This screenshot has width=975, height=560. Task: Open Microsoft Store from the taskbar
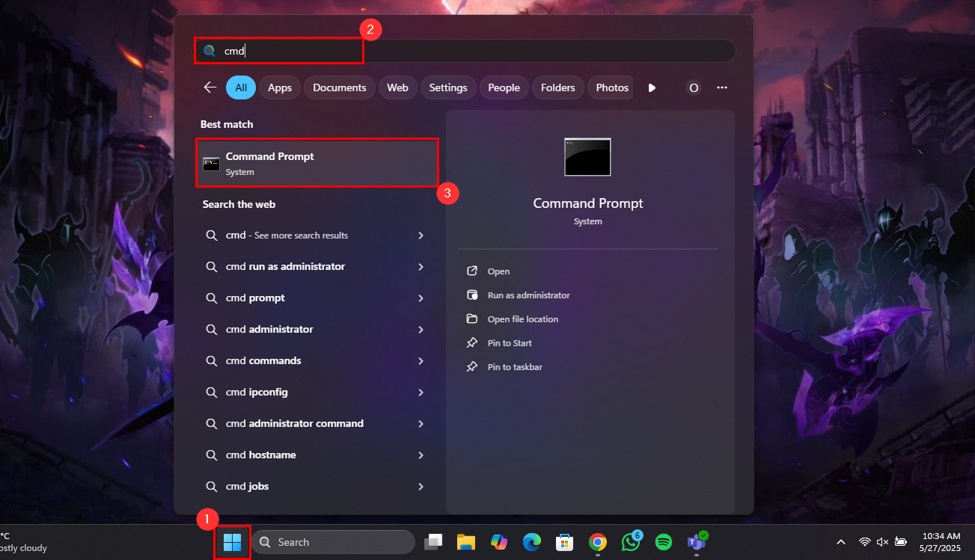pyautogui.click(x=564, y=542)
